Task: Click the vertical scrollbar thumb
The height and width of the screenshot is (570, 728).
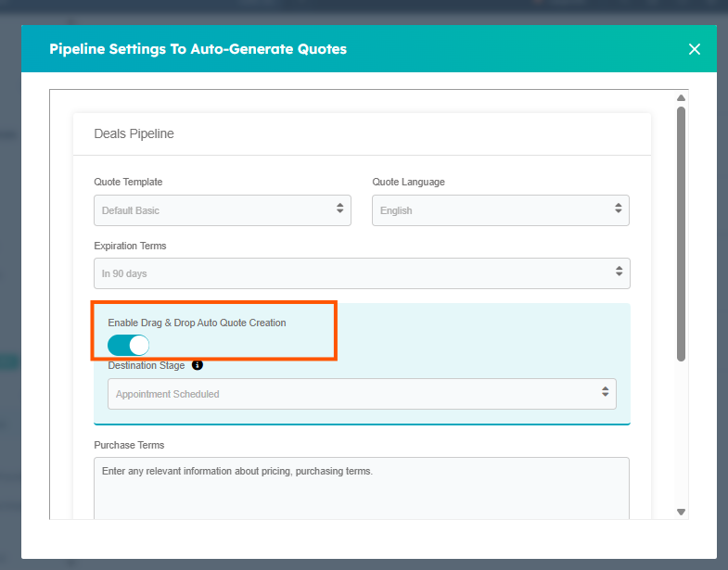Action: 681,232
